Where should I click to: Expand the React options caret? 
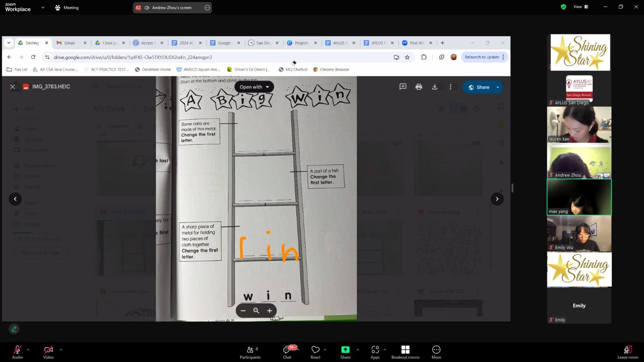tap(325, 349)
